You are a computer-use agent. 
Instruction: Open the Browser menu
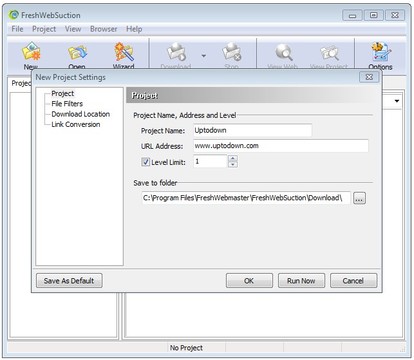(x=104, y=29)
